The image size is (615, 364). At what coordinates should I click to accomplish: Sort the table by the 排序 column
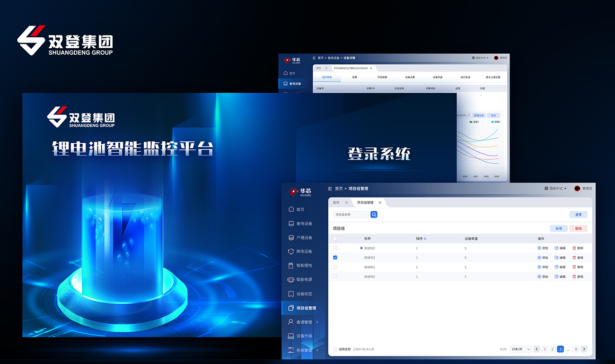[x=425, y=239]
